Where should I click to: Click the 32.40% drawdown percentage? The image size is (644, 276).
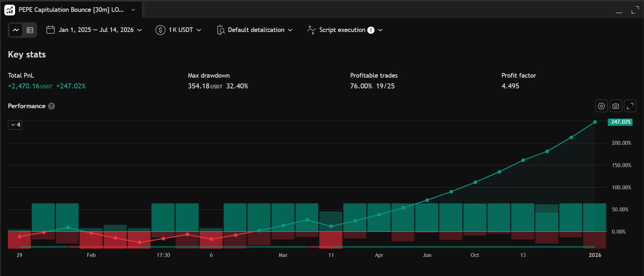pos(237,86)
